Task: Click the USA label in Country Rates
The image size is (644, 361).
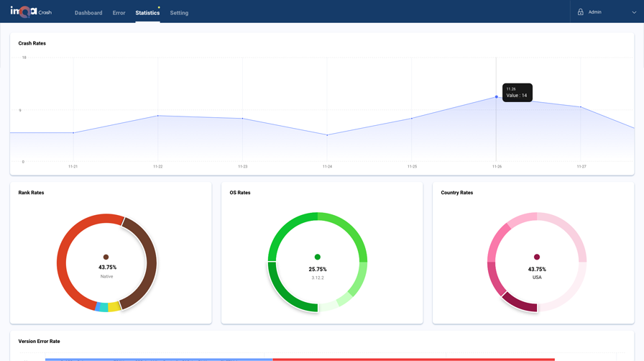Action: tap(537, 278)
